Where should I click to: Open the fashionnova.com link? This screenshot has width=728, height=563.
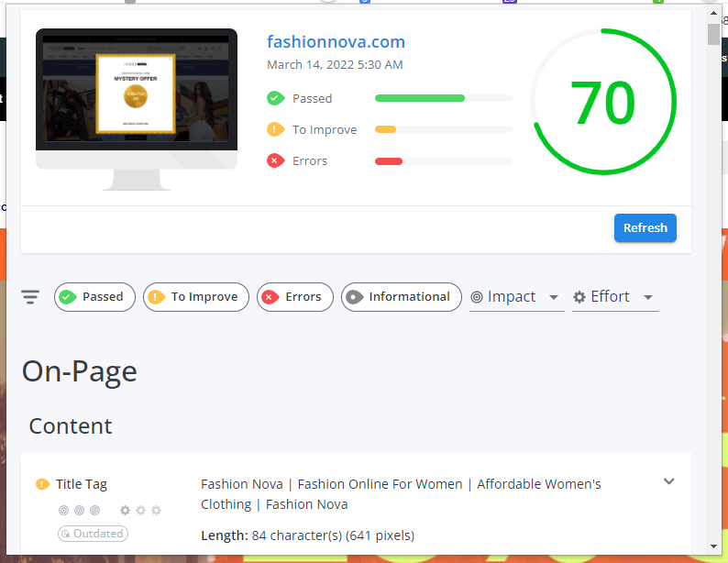[336, 42]
